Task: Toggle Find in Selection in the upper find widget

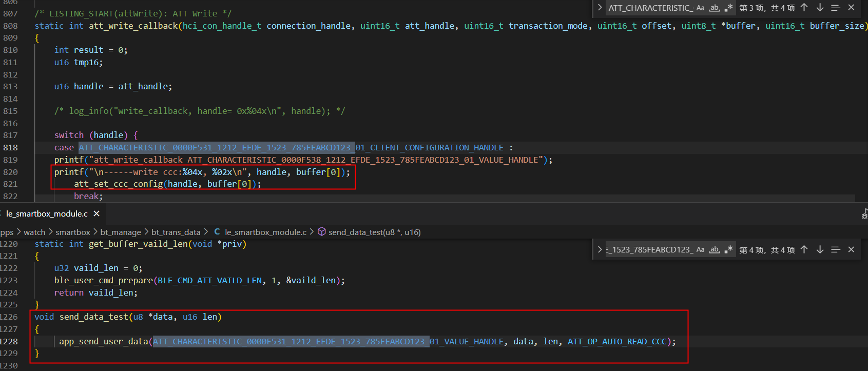Action: (x=836, y=8)
